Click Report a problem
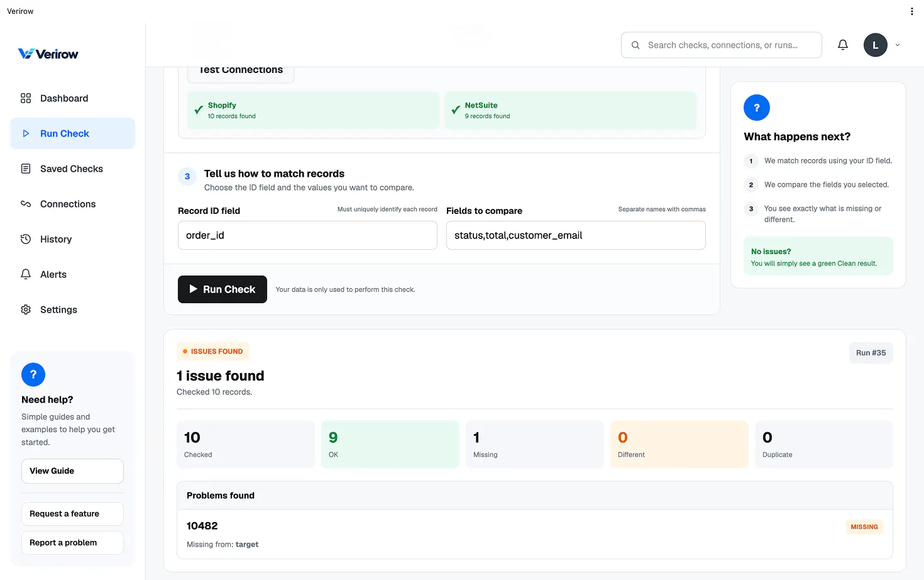 tap(72, 543)
